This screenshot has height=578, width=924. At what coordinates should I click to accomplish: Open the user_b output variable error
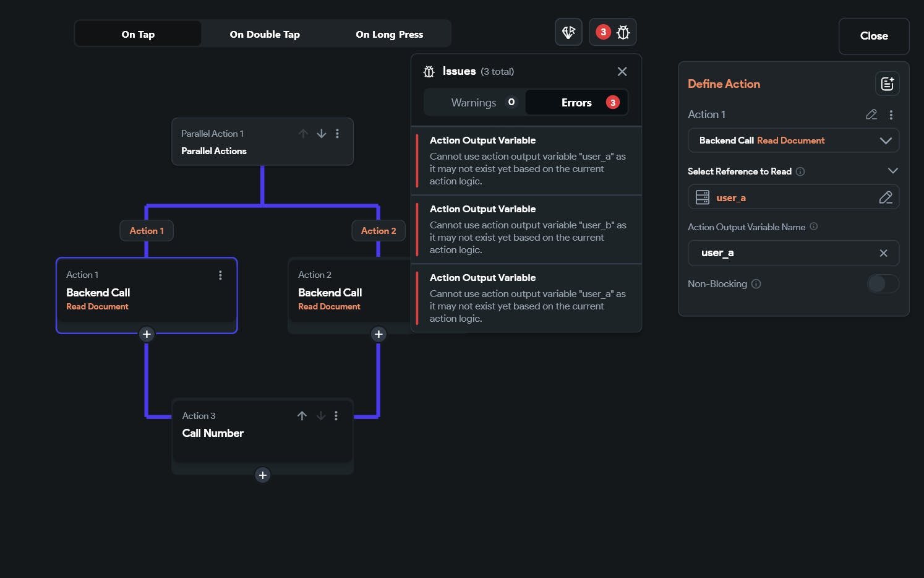pyautogui.click(x=526, y=230)
